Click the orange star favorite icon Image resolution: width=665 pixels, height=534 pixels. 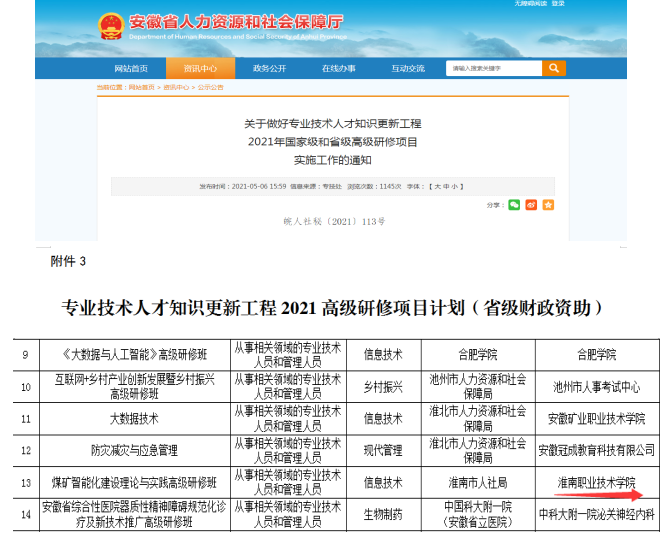click(548, 205)
